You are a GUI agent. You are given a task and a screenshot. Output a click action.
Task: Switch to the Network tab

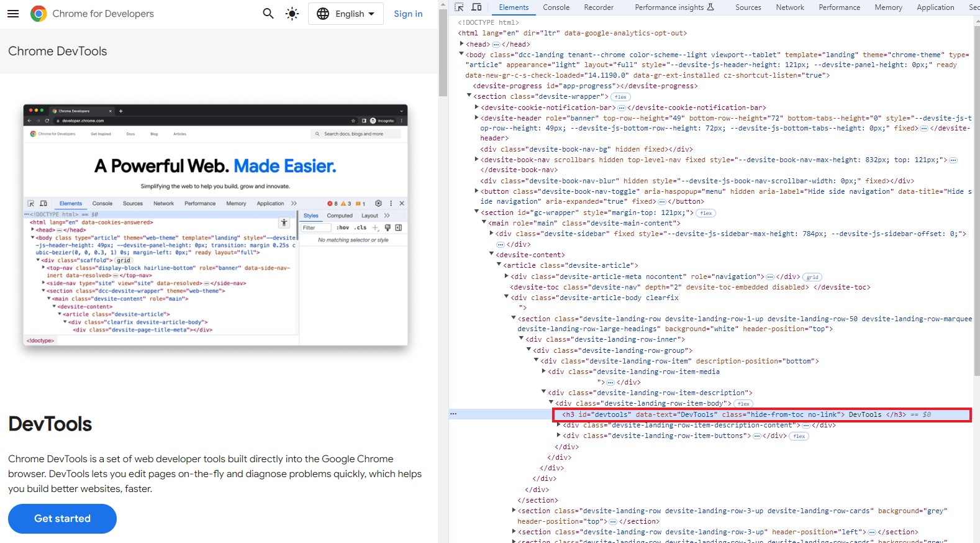[x=790, y=7]
